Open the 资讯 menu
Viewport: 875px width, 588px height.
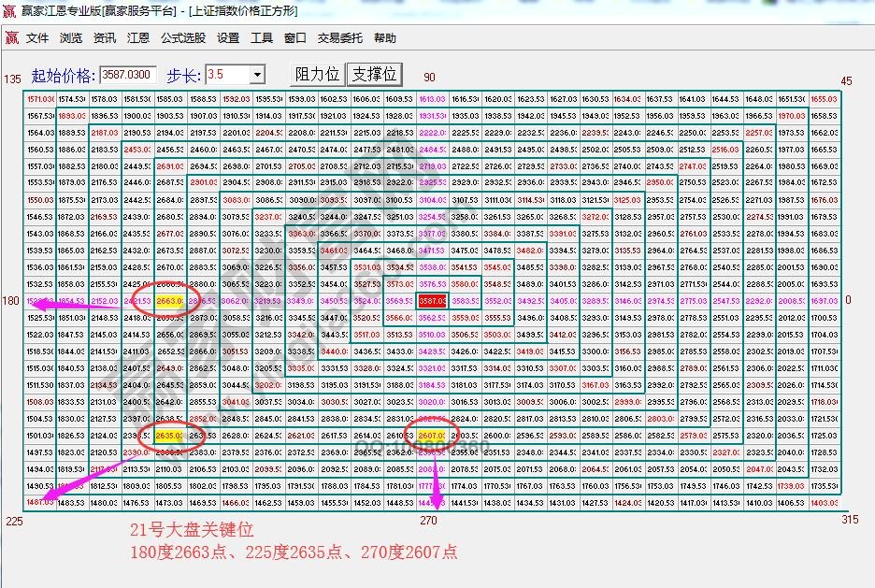point(105,38)
